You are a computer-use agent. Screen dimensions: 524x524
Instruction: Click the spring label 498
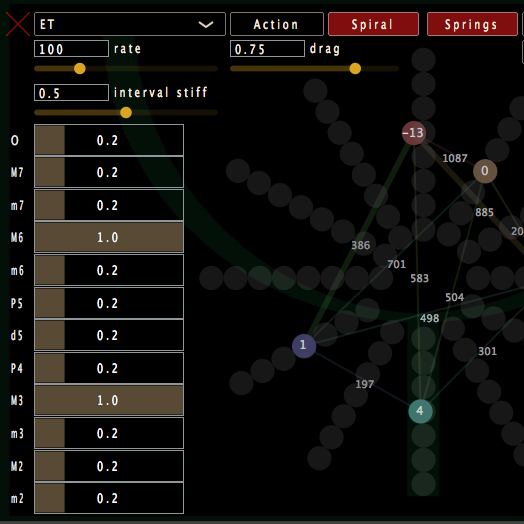(429, 318)
